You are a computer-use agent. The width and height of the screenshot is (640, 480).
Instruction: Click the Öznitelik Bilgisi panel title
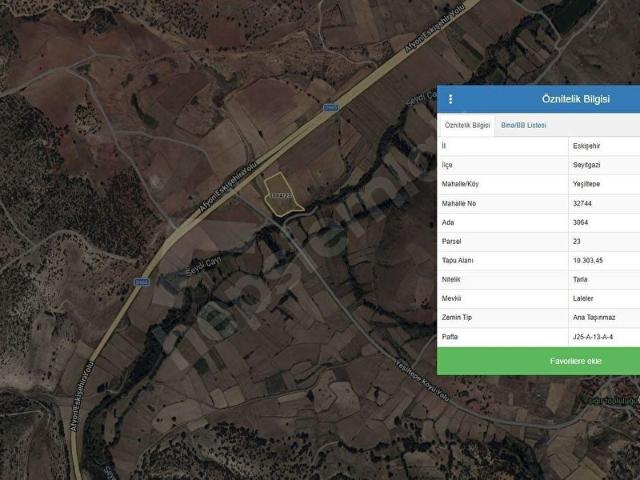576,99
